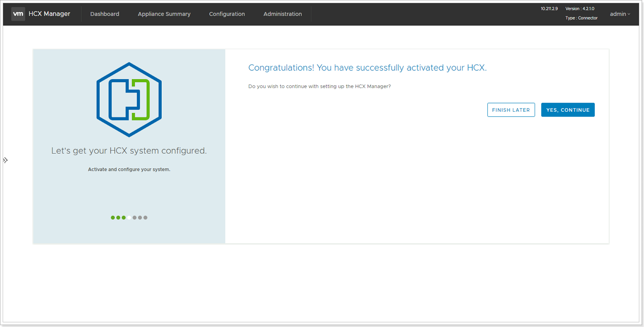Open the Configuration menu

click(227, 14)
